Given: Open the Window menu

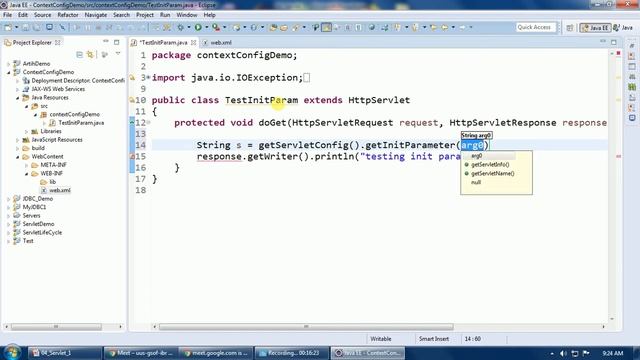Looking at the screenshot, I should (x=187, y=15).
